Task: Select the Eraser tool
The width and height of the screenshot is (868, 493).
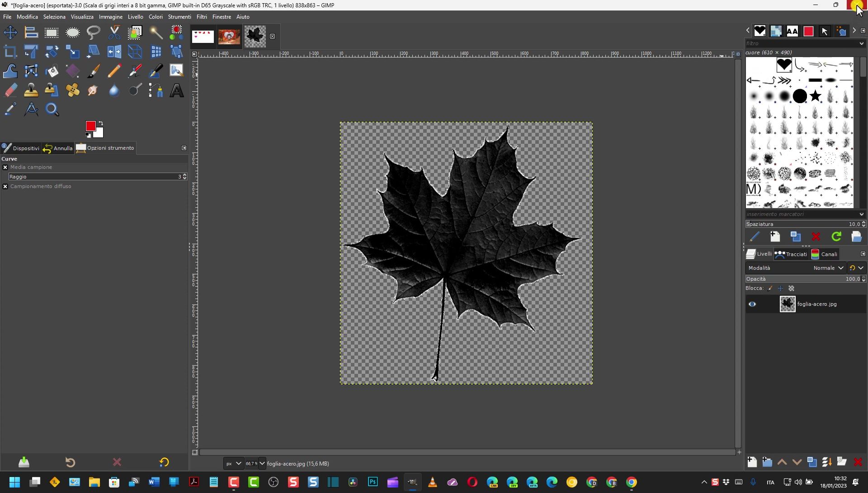Action: [10, 90]
